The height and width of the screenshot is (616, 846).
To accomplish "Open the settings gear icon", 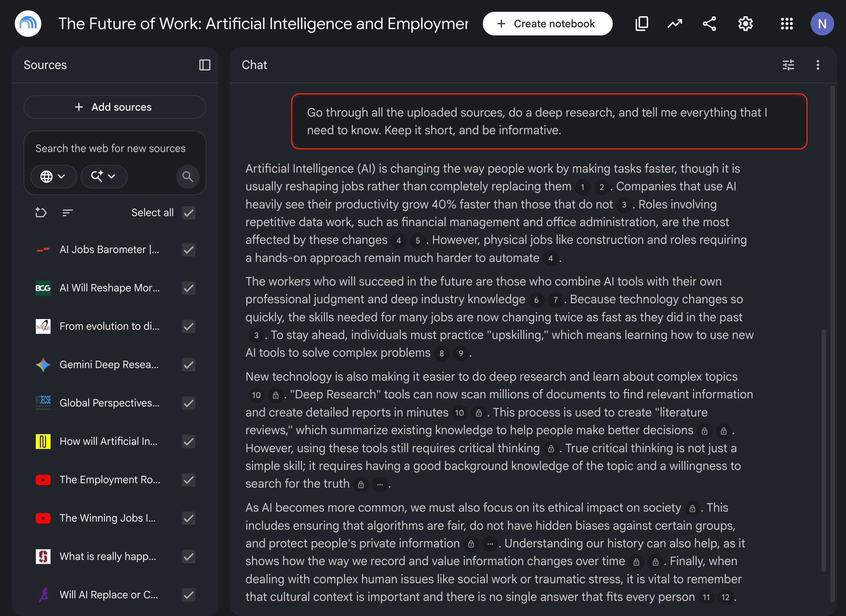I will (745, 24).
